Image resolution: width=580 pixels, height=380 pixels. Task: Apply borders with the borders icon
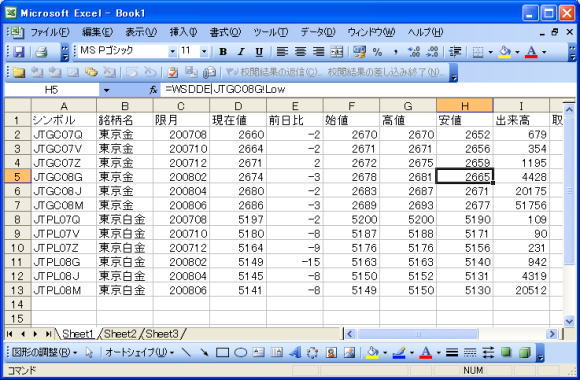[x=478, y=52]
